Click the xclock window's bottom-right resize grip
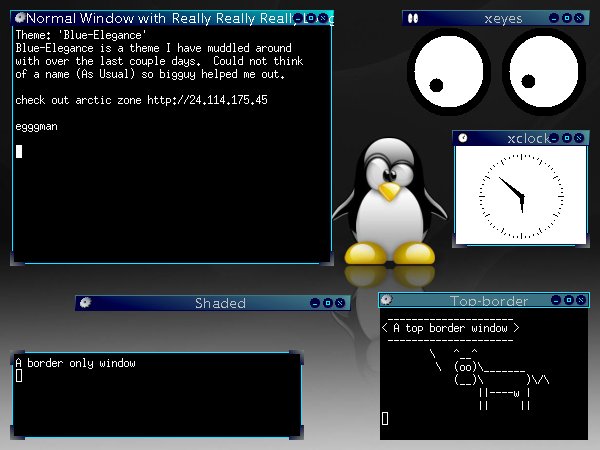Screen dimensions: 600x450 click(x=582, y=242)
